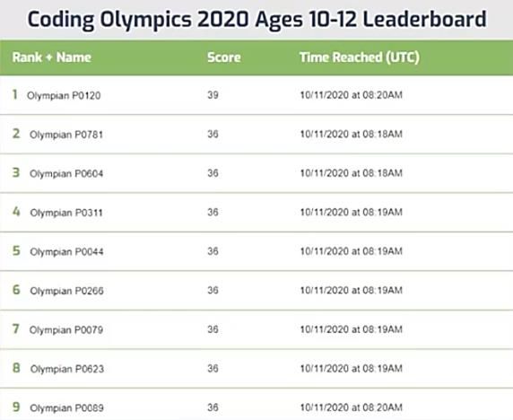
Task: Click the leaderboard title heading
Action: click(256, 20)
